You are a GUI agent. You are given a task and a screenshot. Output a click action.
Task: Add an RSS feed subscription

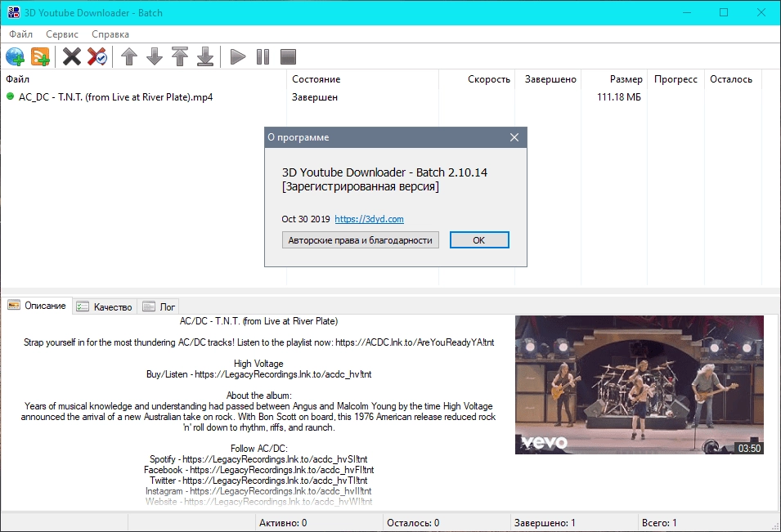[x=40, y=56]
